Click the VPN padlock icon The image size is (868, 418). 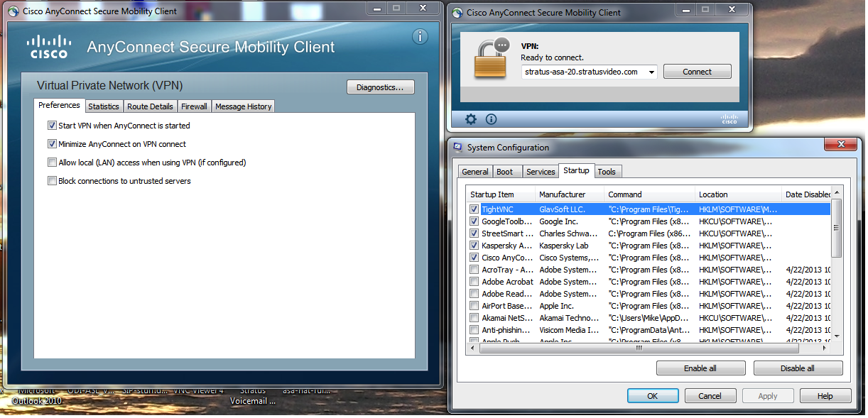click(x=492, y=58)
